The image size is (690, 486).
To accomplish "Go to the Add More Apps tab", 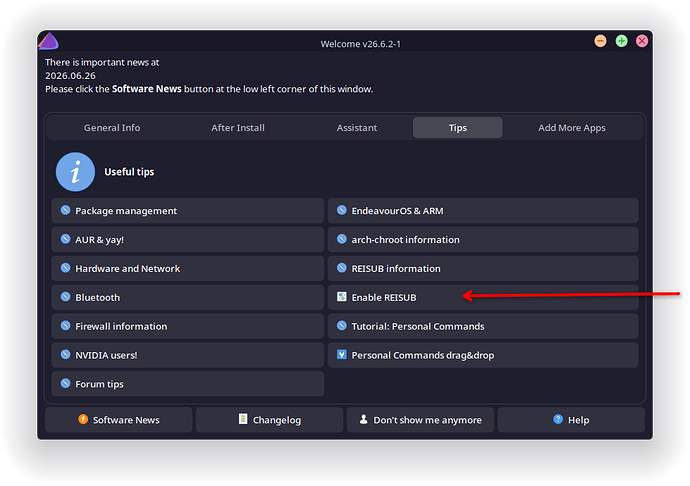I will [572, 128].
